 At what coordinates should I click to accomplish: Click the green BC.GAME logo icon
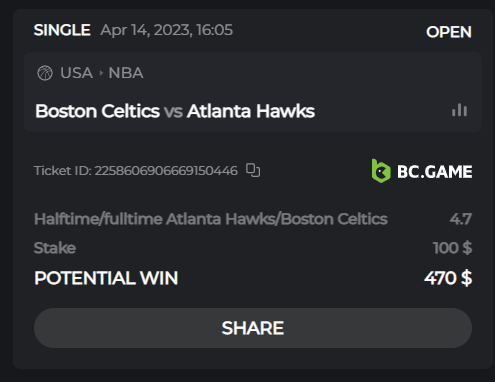(381, 171)
